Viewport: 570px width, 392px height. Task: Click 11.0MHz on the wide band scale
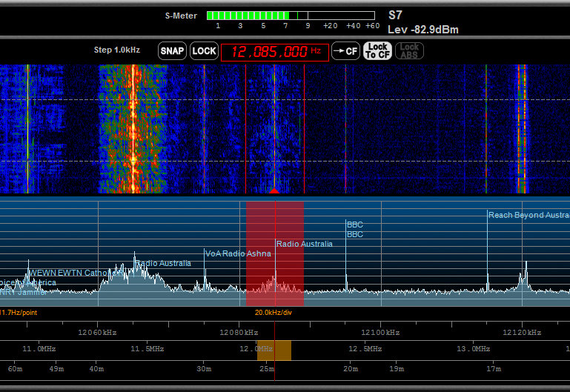point(39,349)
